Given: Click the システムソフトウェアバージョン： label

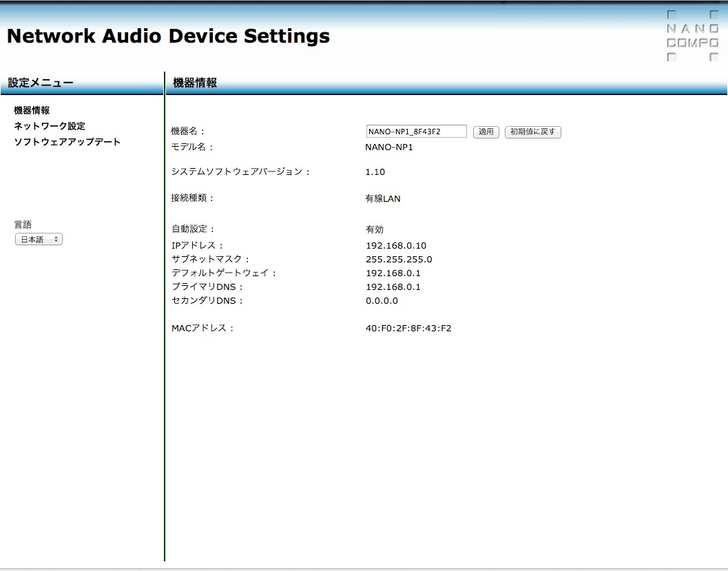Looking at the screenshot, I should pos(240,172).
